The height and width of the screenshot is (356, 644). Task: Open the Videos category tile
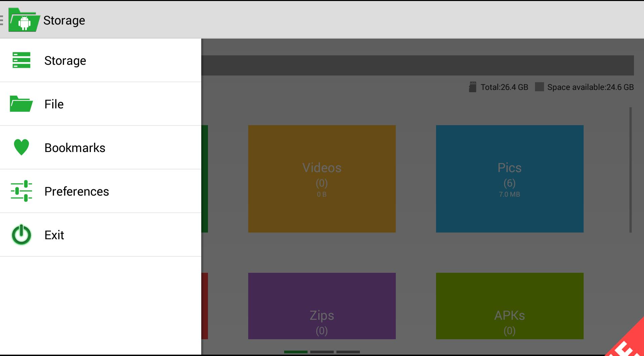322,179
